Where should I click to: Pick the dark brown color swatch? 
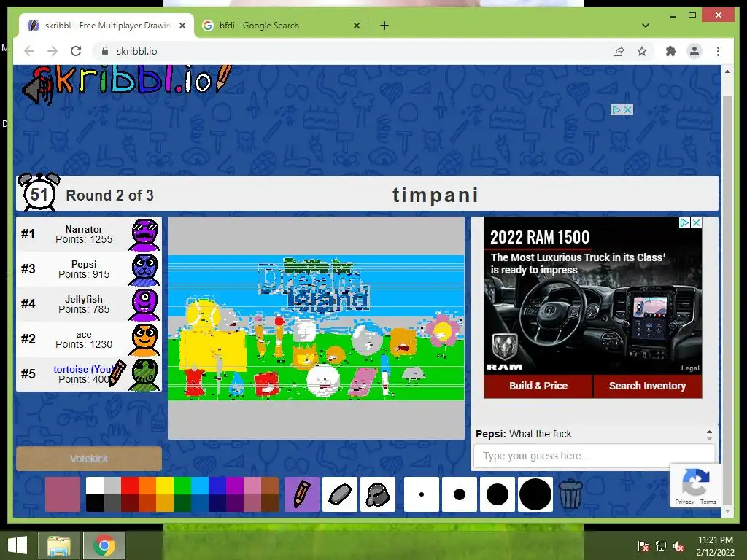[x=270, y=503]
